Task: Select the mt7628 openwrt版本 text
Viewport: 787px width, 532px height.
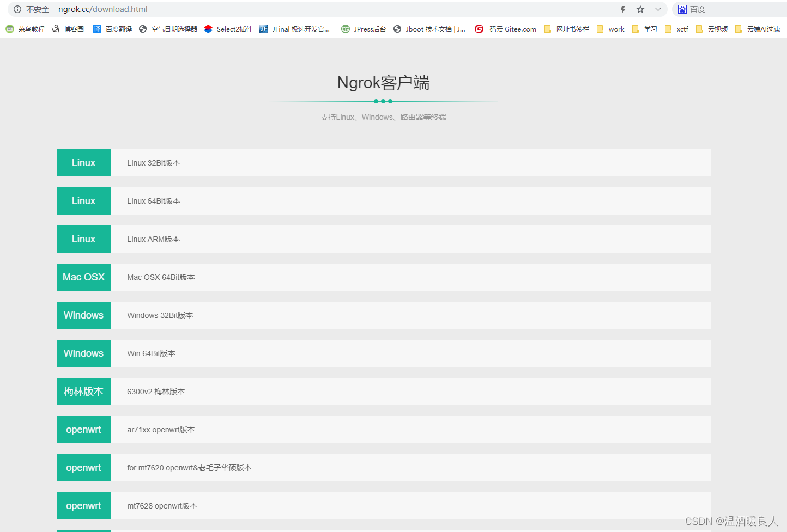Action: click(x=162, y=506)
